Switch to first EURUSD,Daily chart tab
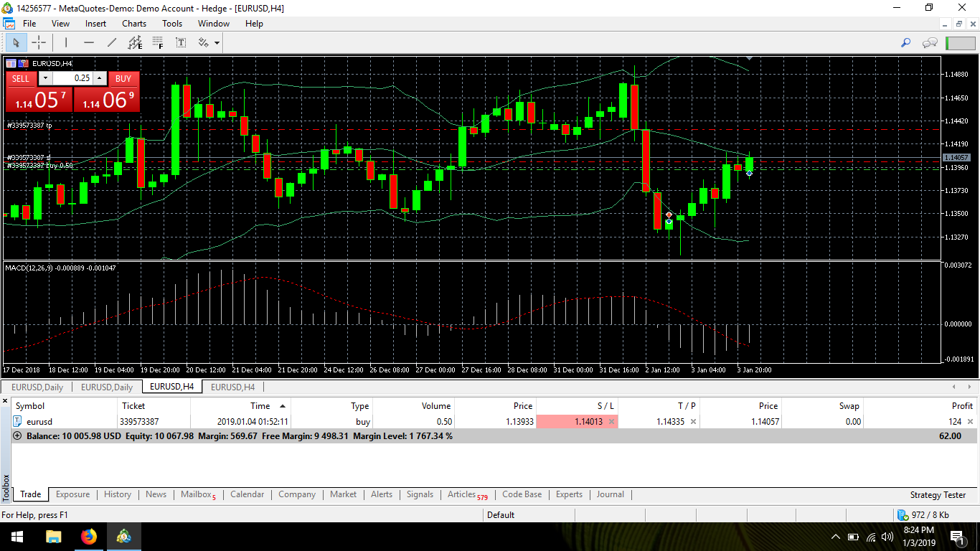This screenshot has height=551, width=980. (x=37, y=387)
